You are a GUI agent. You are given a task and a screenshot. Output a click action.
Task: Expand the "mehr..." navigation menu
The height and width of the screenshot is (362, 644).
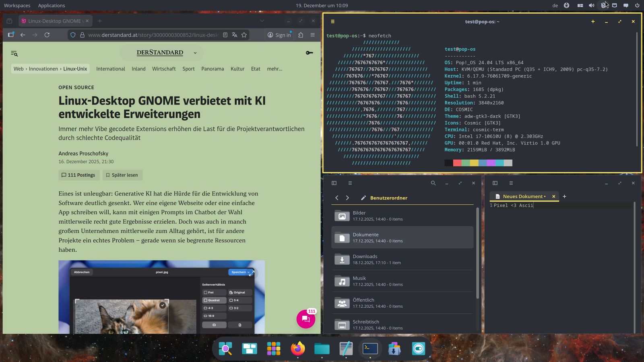tap(275, 69)
